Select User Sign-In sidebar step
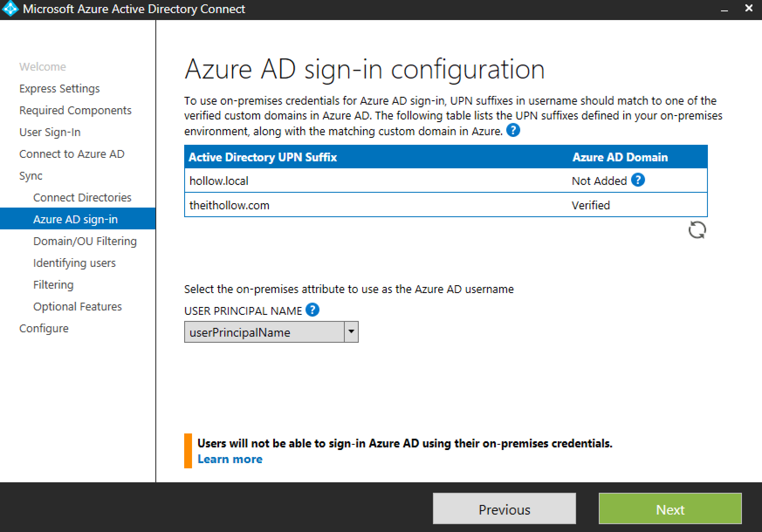Screen dimensions: 762x532 (50, 132)
